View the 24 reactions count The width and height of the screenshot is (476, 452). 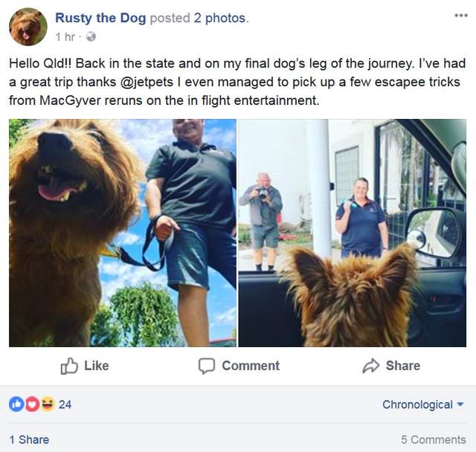click(65, 404)
